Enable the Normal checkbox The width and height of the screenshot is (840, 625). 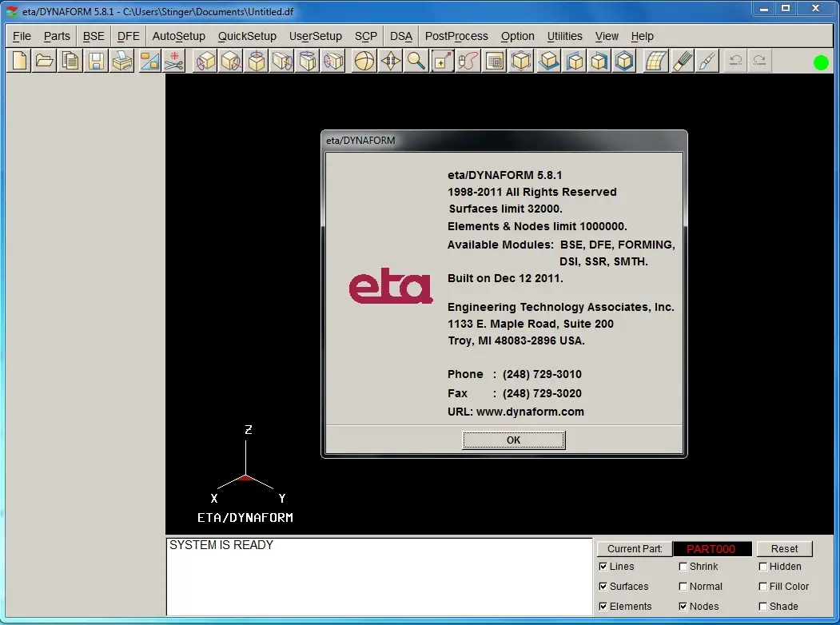[x=683, y=587]
